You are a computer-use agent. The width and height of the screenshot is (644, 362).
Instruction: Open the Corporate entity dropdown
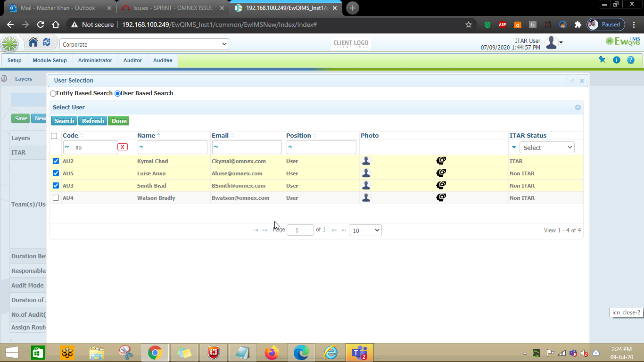click(x=144, y=44)
